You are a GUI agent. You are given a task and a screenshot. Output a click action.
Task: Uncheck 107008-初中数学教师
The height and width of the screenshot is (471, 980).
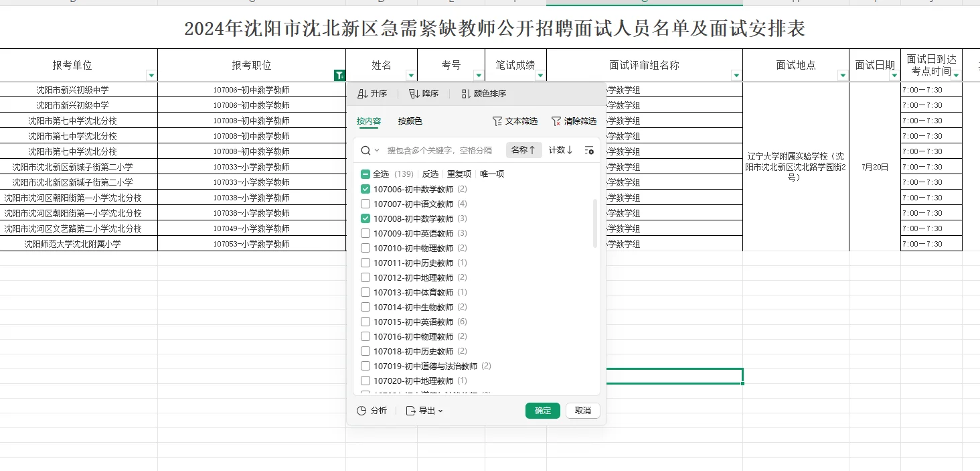[365, 218]
